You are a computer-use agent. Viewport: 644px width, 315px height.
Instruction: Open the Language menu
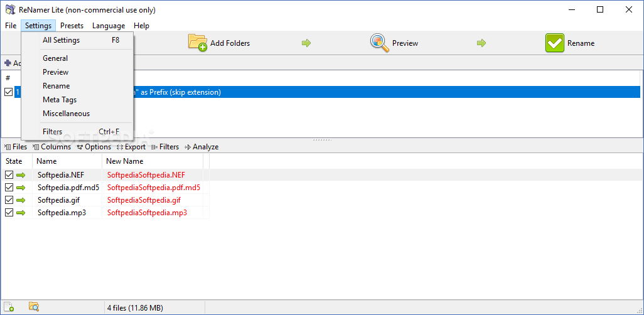point(109,26)
